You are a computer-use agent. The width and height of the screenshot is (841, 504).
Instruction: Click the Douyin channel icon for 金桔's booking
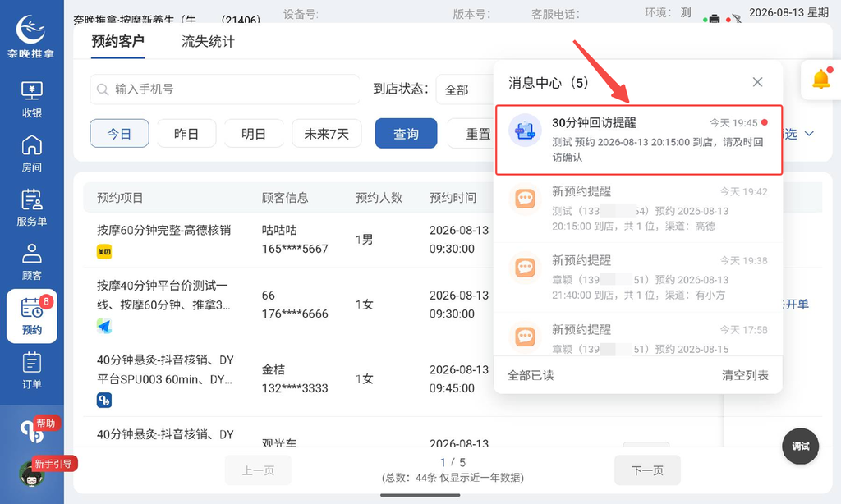click(x=104, y=400)
